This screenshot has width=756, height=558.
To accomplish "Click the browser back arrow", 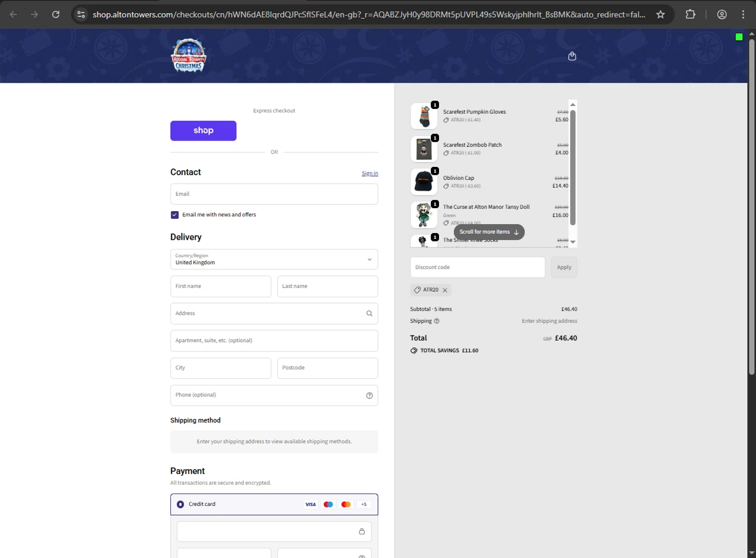I will point(14,14).
